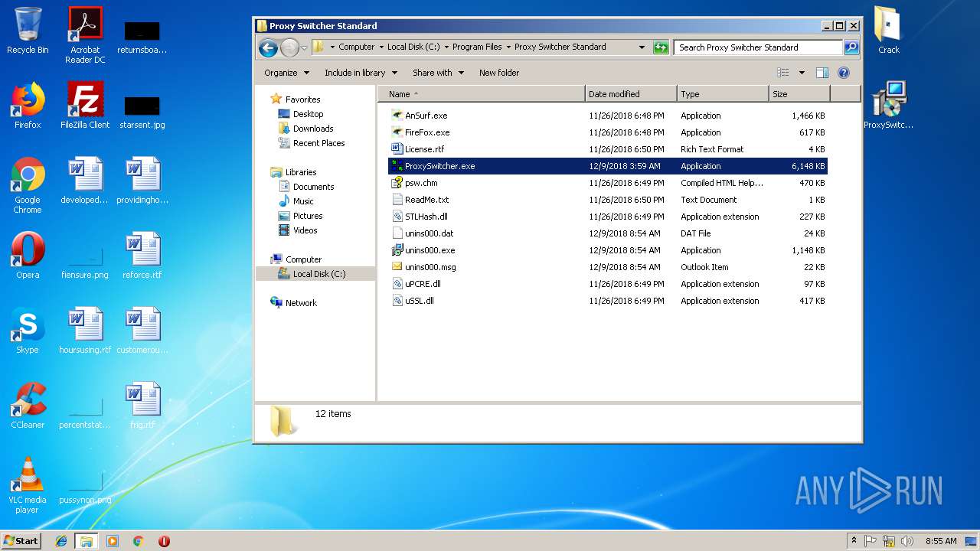This screenshot has height=551, width=980.
Task: Select starsent.jpg on the desktop
Action: point(142,111)
